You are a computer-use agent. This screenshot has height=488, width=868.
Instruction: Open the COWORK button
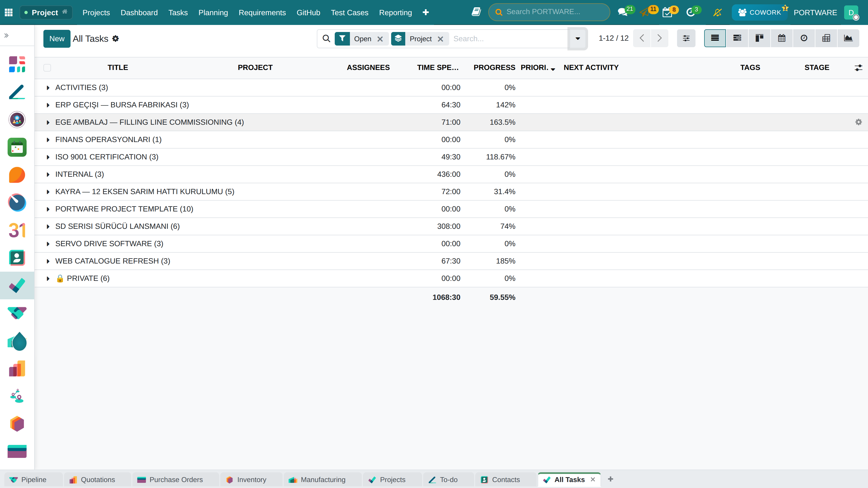(759, 12)
